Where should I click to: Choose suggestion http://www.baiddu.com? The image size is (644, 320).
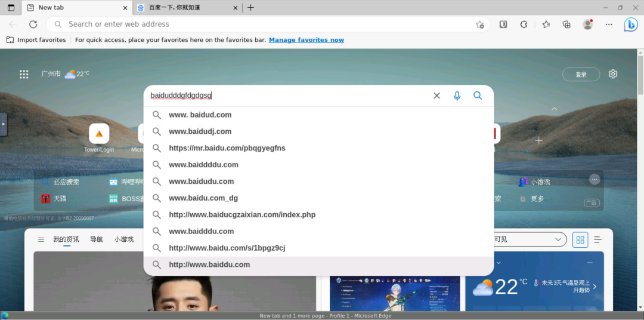[318, 265]
